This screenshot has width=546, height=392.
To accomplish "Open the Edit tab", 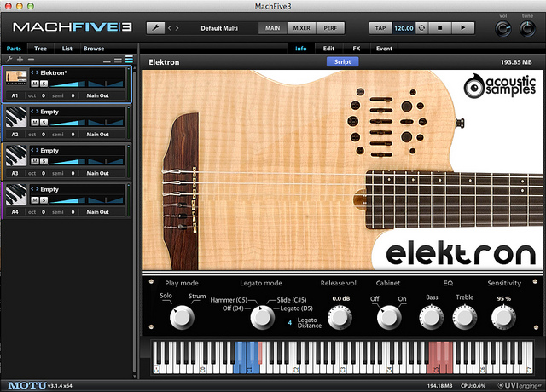I will pyautogui.click(x=328, y=49).
